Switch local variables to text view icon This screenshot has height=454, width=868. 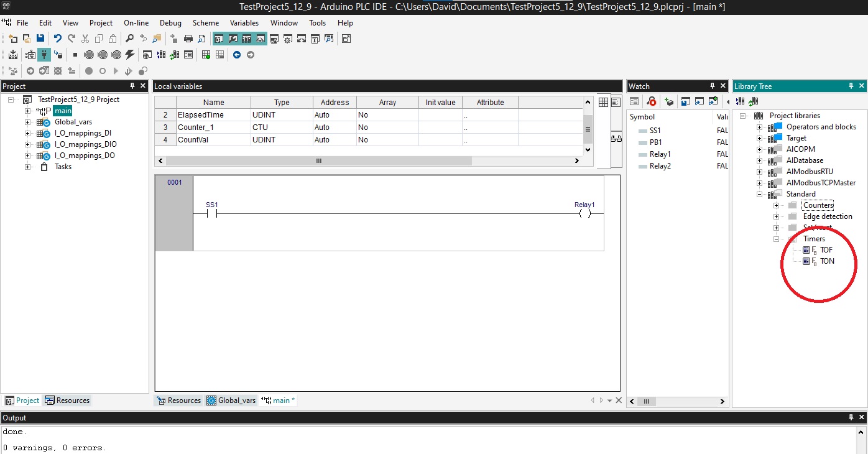[616, 102]
